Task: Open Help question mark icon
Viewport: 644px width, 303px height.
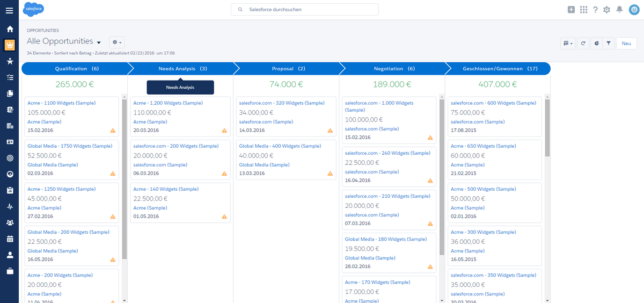Action: click(595, 10)
